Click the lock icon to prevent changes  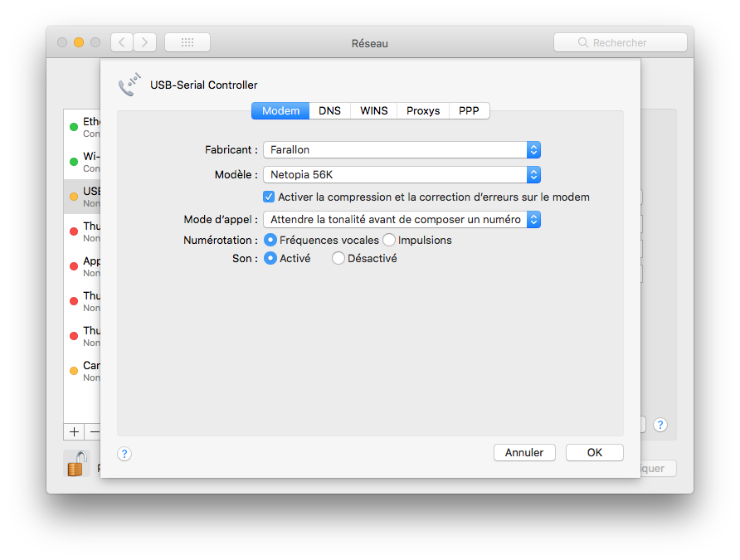76,465
